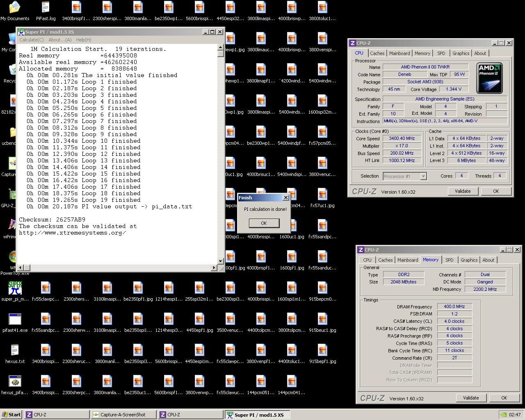This screenshot has height=420, width=525.
Task: Open the About...(A) menu in Super PI
Action: (x=60, y=40)
